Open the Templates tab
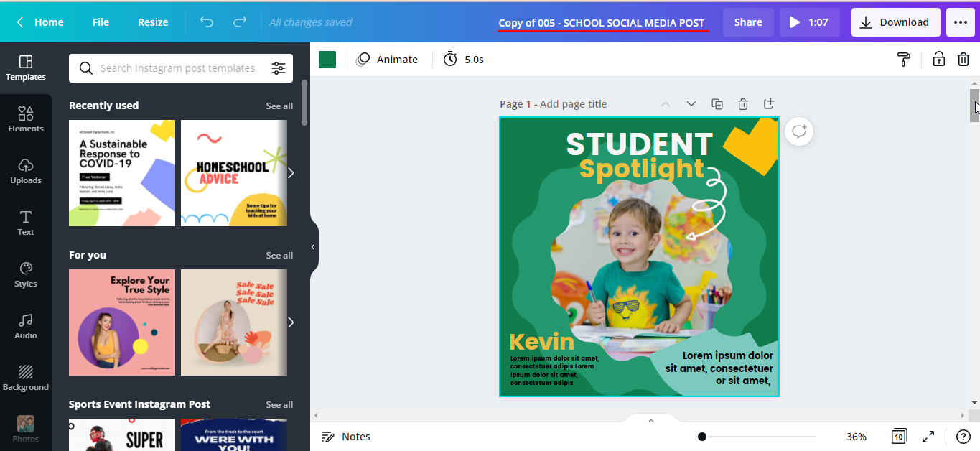Image resolution: width=980 pixels, height=451 pixels. 26,68
